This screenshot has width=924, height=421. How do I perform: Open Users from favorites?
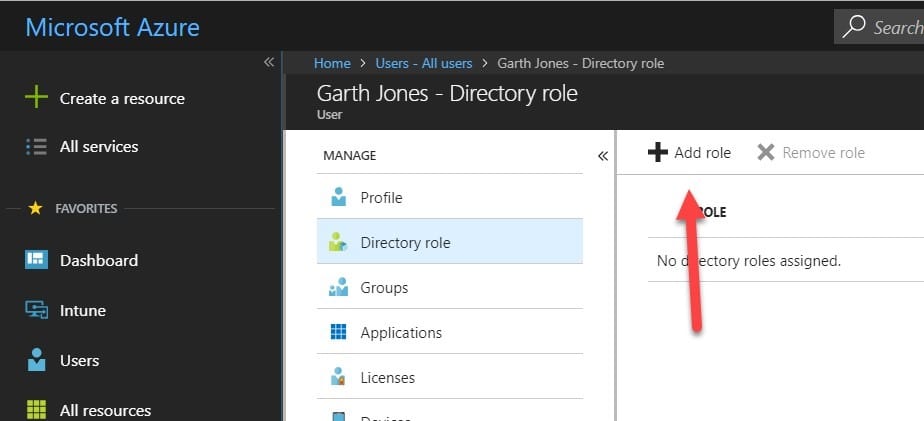click(80, 360)
